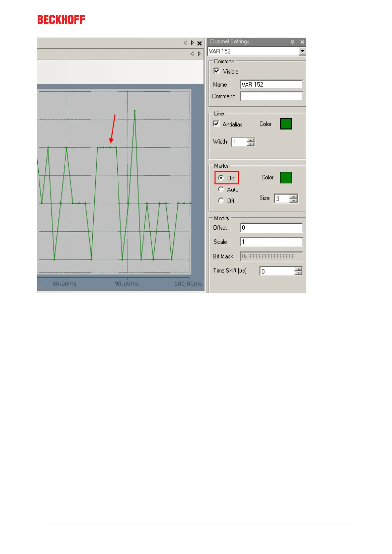Select the Marks Auto radio button

click(221, 189)
